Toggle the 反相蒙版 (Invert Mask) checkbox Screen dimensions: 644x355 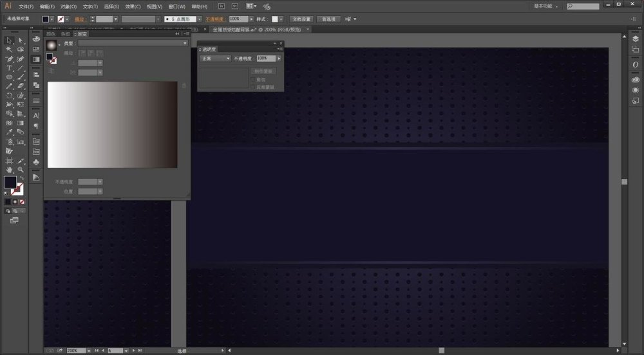(x=252, y=86)
